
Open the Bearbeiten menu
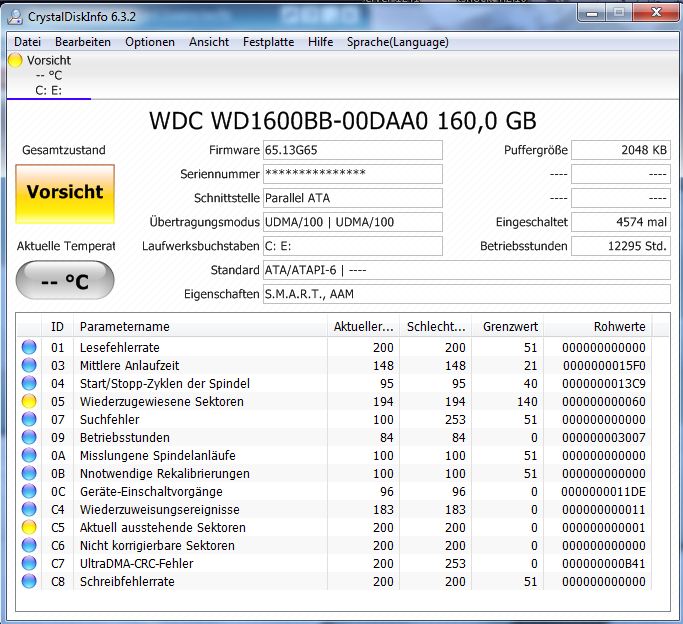pos(83,42)
